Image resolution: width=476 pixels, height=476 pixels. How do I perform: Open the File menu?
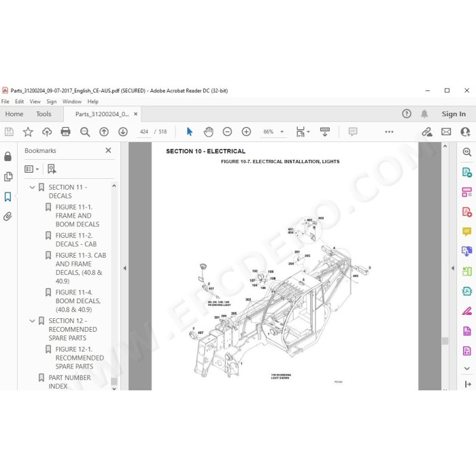coord(5,101)
